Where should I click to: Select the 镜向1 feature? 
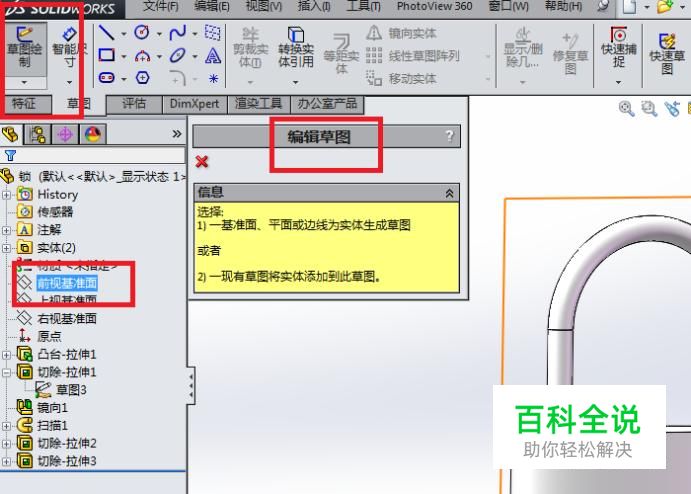52,408
